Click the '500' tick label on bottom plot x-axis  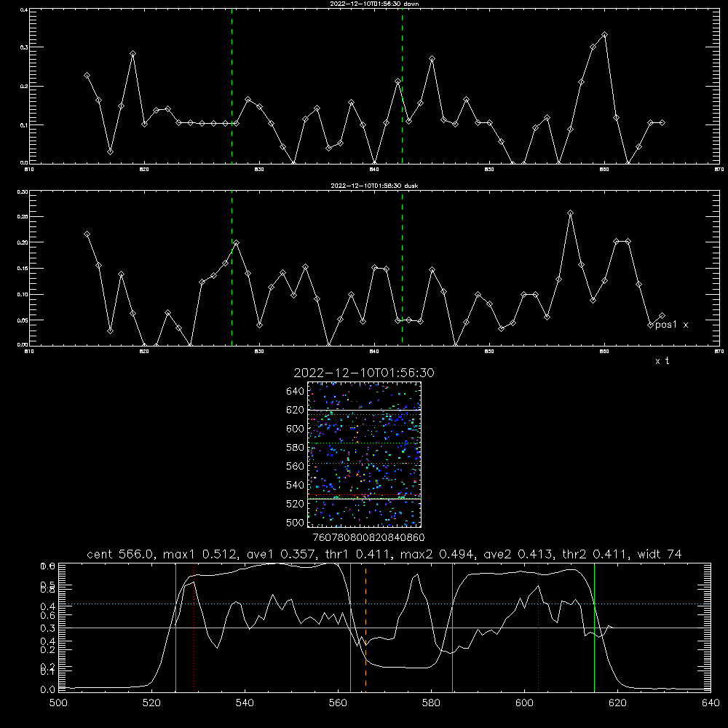coord(58,703)
